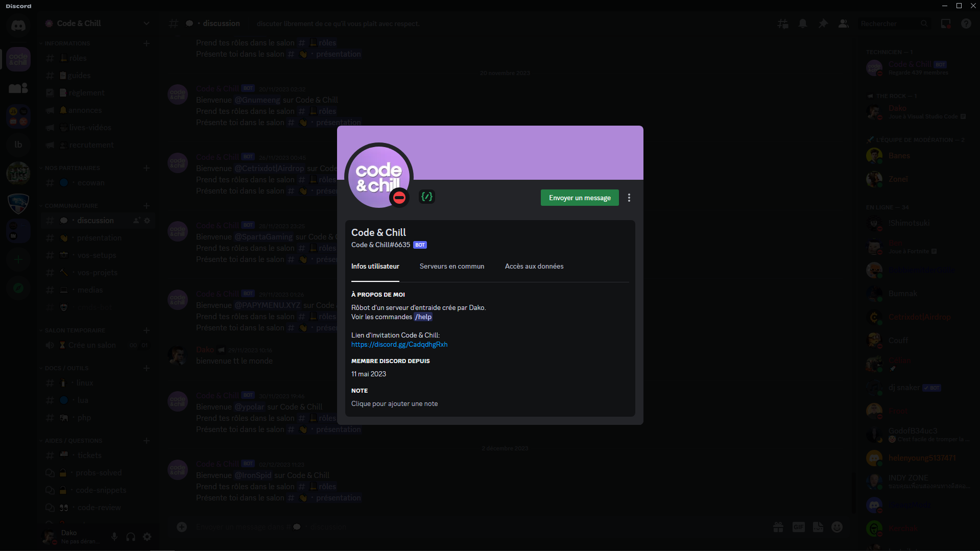Mute your microphone in the user panel

coord(114,537)
